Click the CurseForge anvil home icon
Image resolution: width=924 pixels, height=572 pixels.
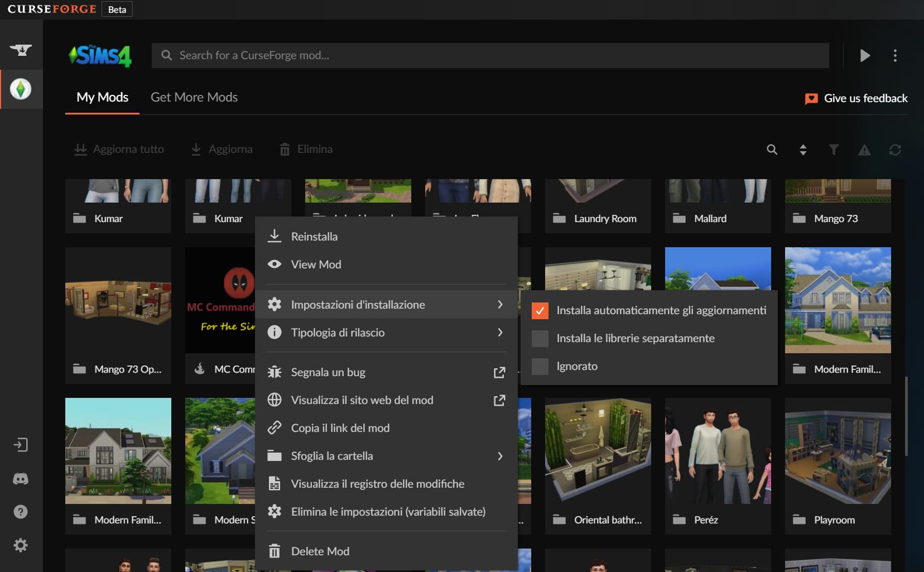pyautogui.click(x=21, y=50)
